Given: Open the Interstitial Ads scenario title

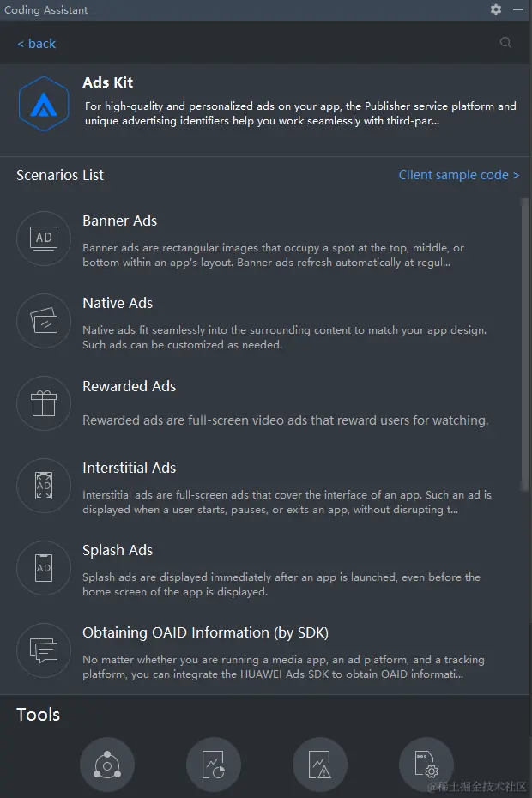Looking at the screenshot, I should point(130,468).
